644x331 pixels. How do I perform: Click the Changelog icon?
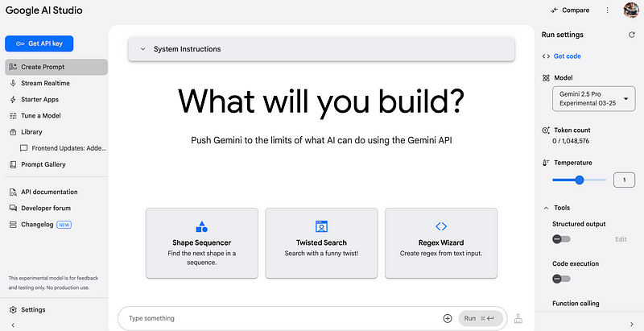click(x=13, y=225)
